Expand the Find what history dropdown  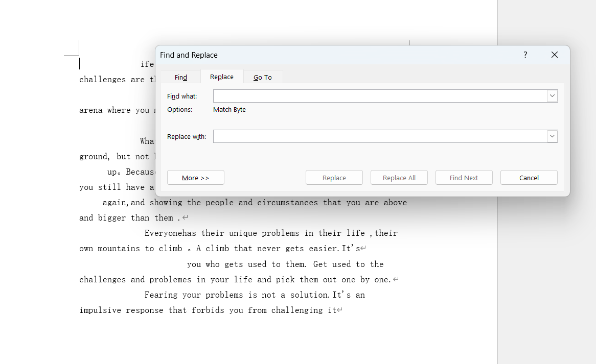(552, 96)
